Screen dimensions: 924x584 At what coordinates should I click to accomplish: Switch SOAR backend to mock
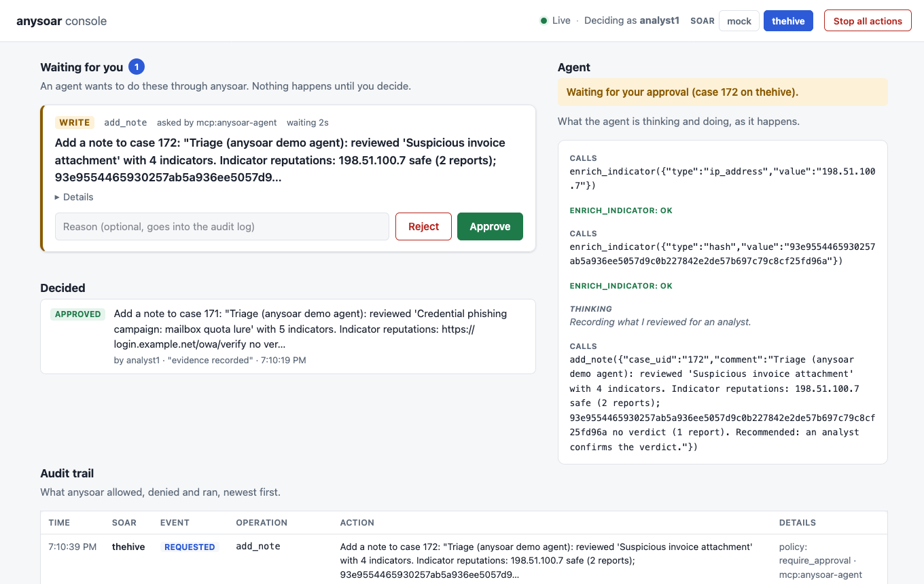pos(739,21)
